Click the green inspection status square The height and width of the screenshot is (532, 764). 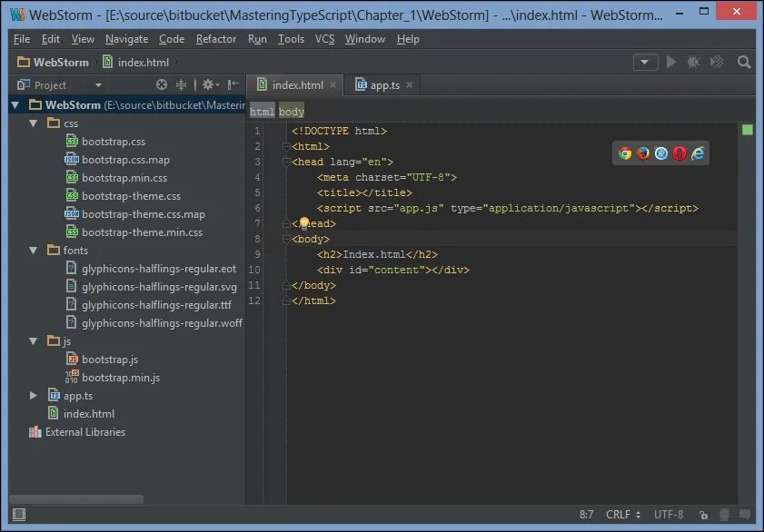747,130
